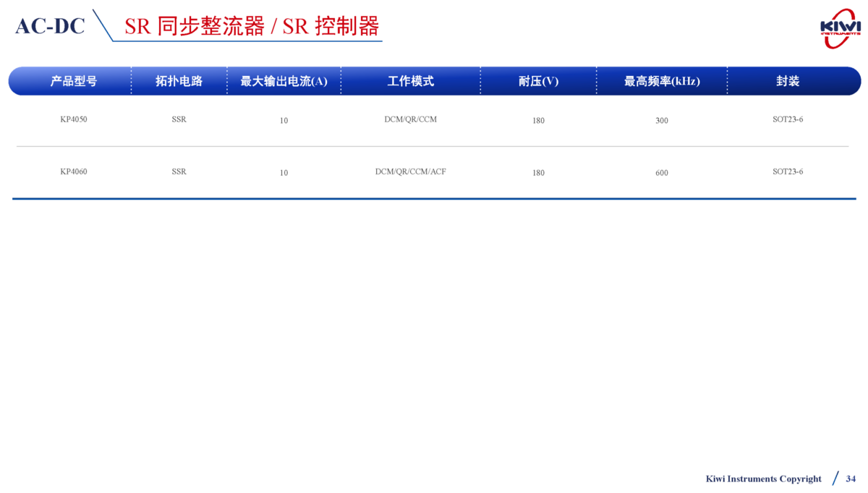
Task: Select the 工作模式 column header
Action: point(410,81)
